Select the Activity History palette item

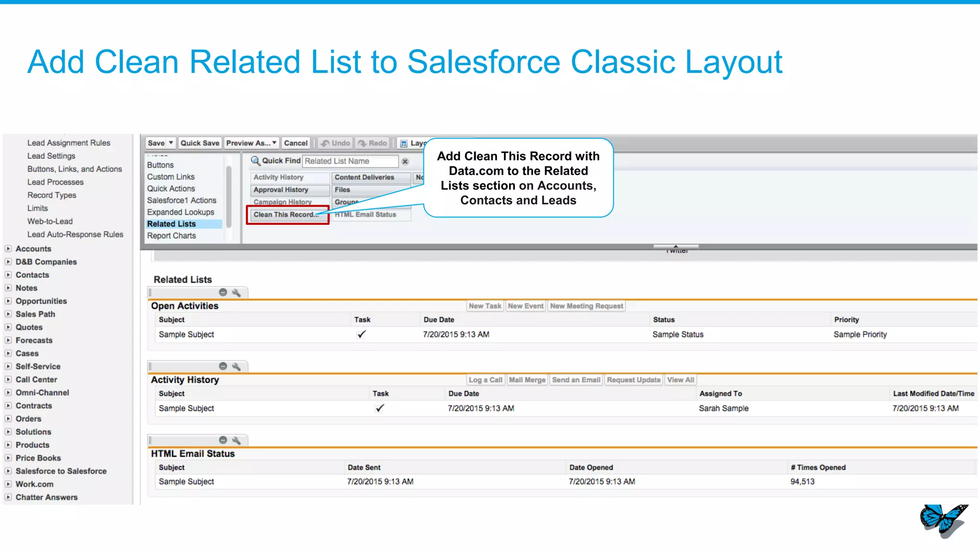tap(290, 177)
